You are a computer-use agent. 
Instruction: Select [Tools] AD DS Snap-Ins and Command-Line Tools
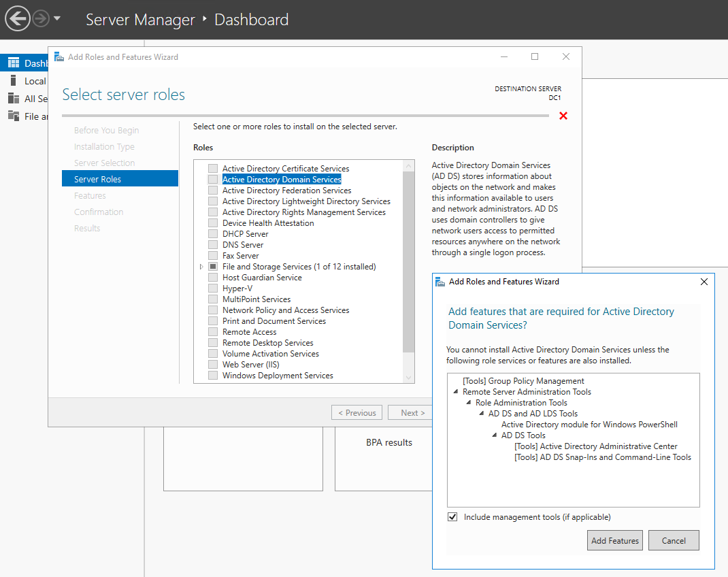[x=603, y=457]
